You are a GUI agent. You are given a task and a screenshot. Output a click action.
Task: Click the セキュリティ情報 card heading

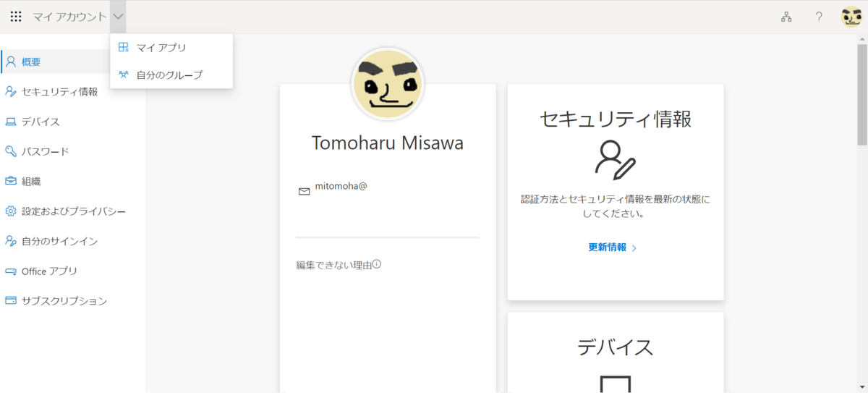coord(616,118)
